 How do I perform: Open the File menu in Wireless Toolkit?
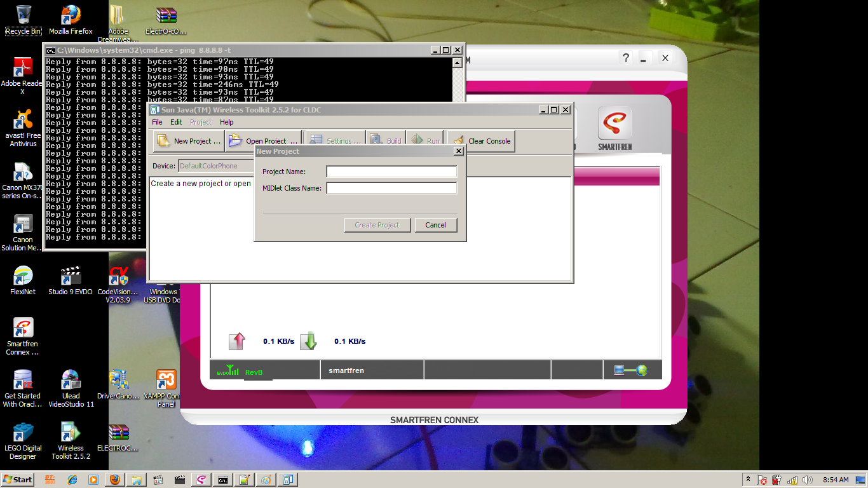click(157, 122)
